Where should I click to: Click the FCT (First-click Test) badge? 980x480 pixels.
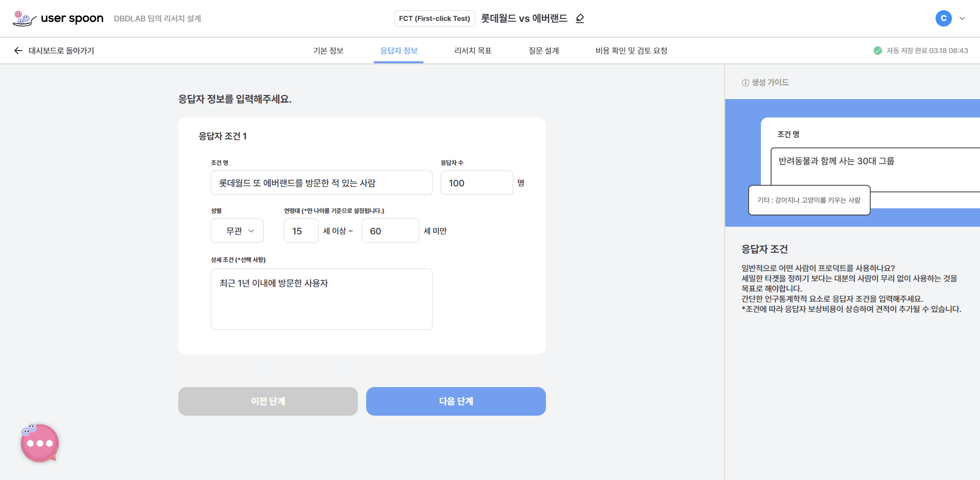tap(435, 18)
